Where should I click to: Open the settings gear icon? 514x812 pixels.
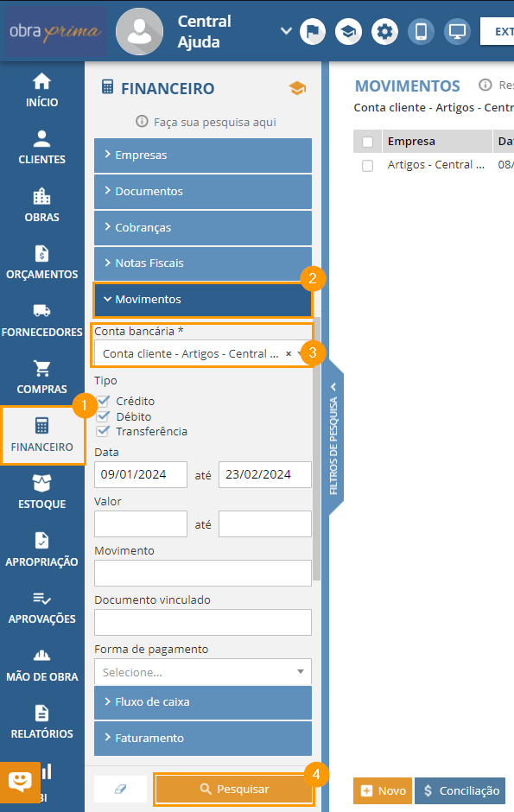[384, 32]
